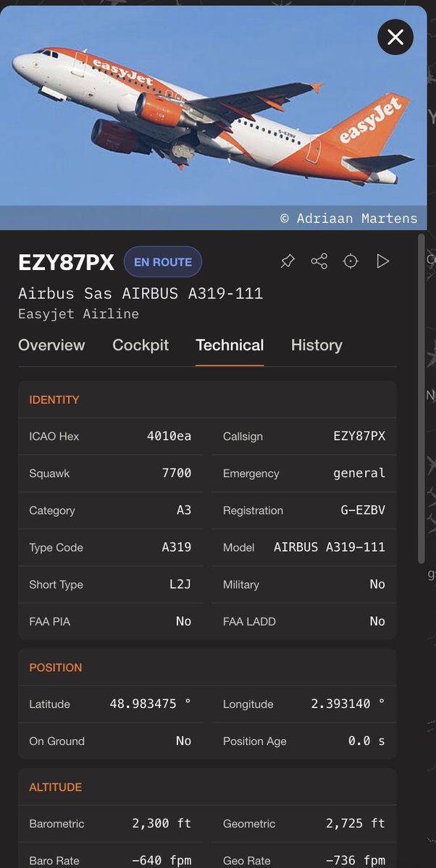Click the On Ground value No
The width and height of the screenshot is (436, 868).
[x=184, y=741]
